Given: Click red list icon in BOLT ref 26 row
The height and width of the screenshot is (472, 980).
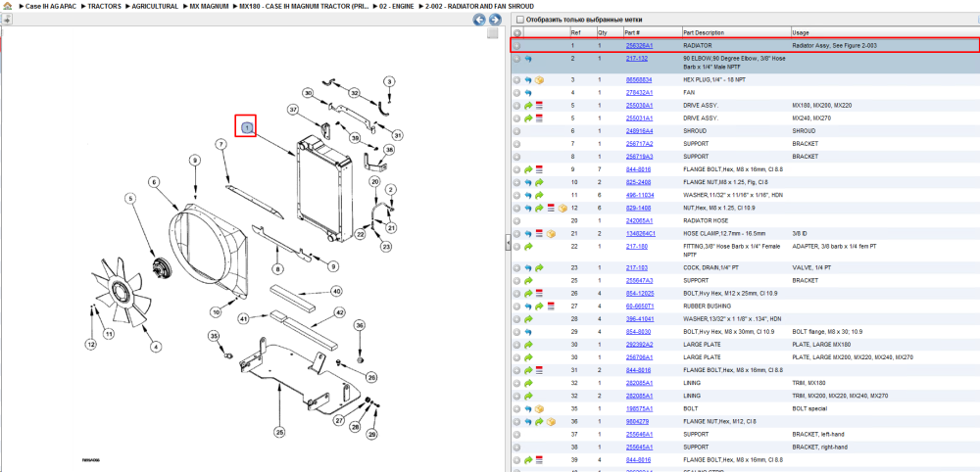Looking at the screenshot, I should (539, 294).
